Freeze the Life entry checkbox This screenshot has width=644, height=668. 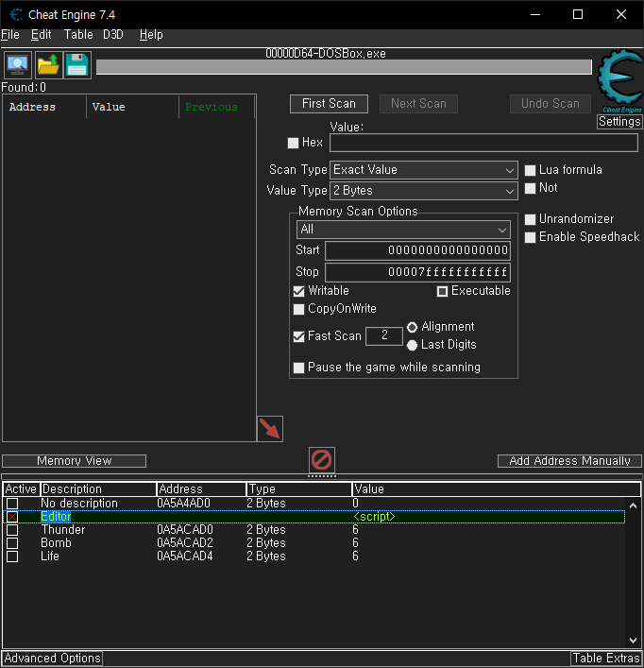click(x=12, y=557)
